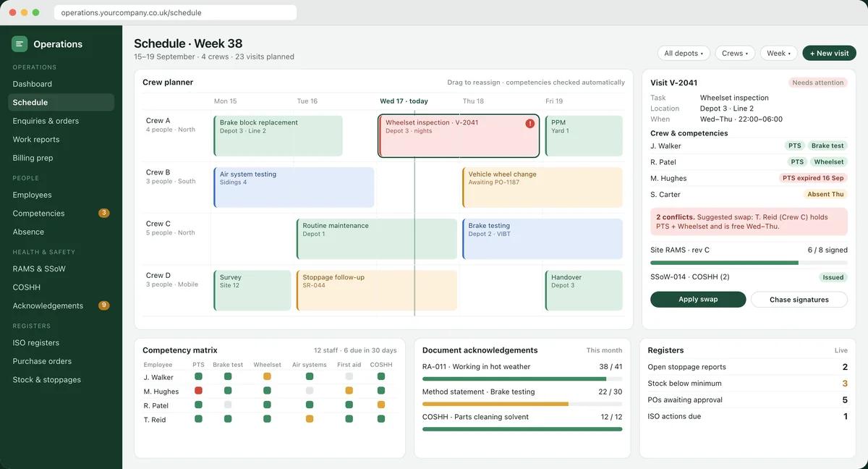Click the Issued status tag
Viewport: 868px width, 469px height.
tap(833, 277)
